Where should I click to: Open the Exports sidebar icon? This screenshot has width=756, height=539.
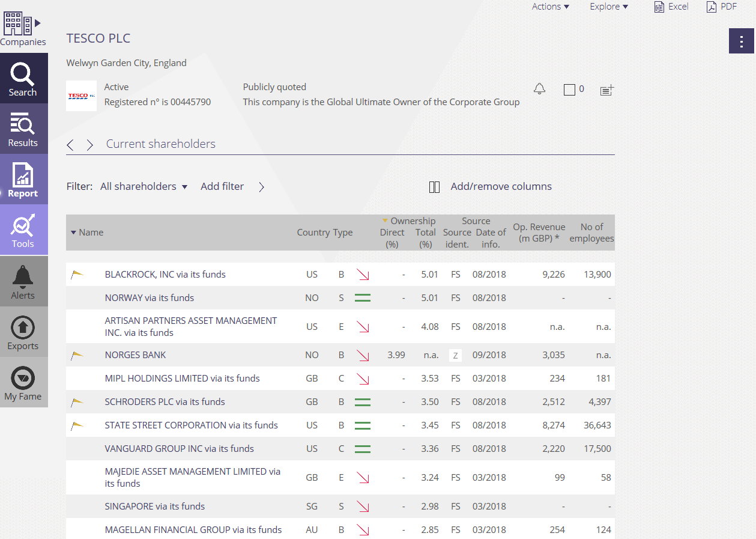(23, 332)
